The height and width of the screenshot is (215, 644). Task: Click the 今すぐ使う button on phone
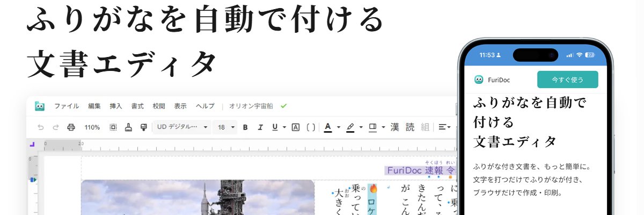568,80
